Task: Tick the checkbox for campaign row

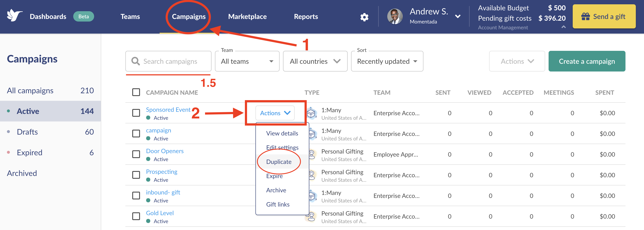Action: pos(136,134)
